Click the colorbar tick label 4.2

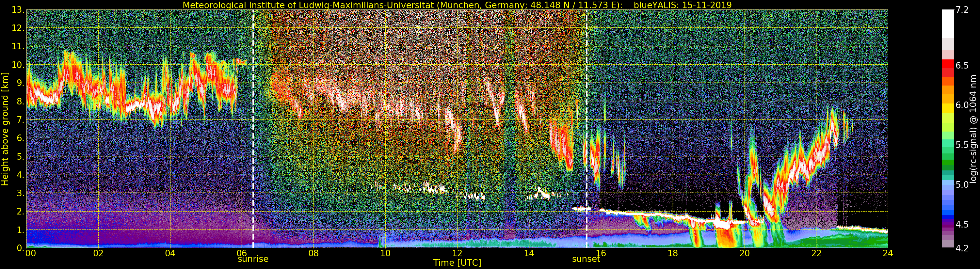[962, 248]
